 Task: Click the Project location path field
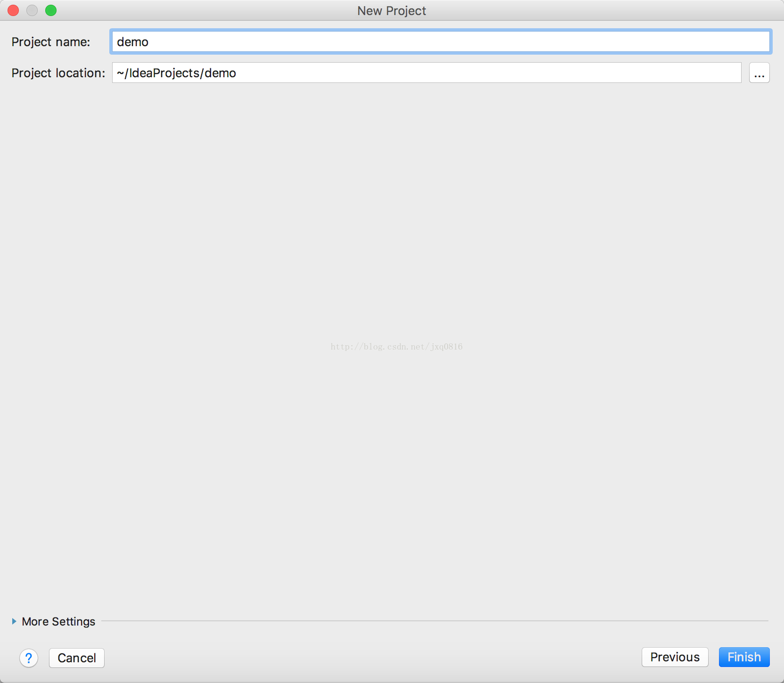tap(426, 73)
